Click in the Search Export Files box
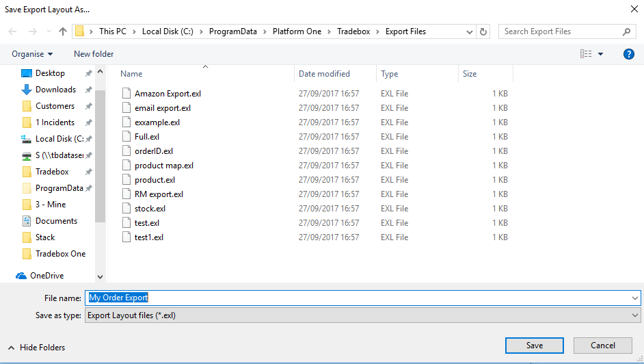The width and height of the screenshot is (644, 364). click(x=567, y=31)
